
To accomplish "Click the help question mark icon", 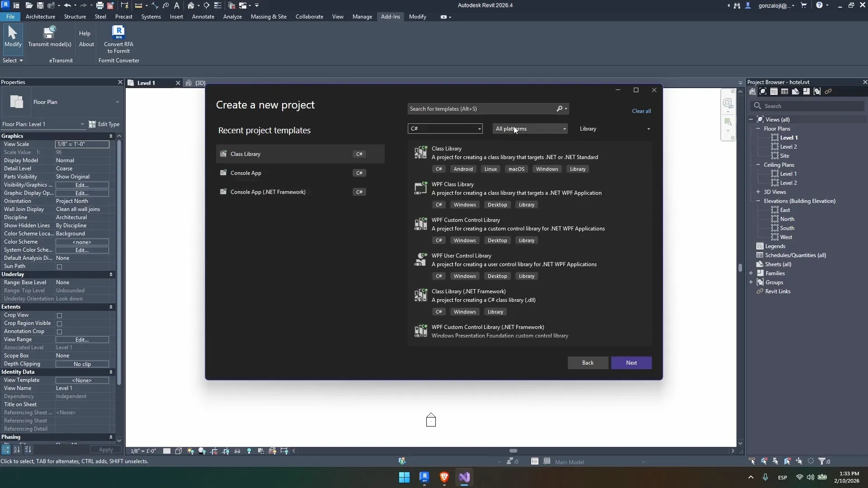I will tap(819, 5).
